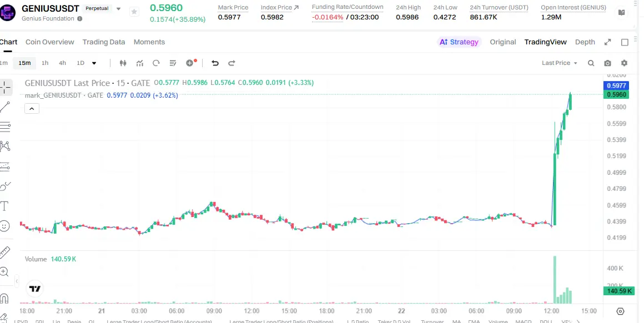Select the forecasting position tool
This screenshot has width=644, height=323.
pyautogui.click(x=5, y=166)
